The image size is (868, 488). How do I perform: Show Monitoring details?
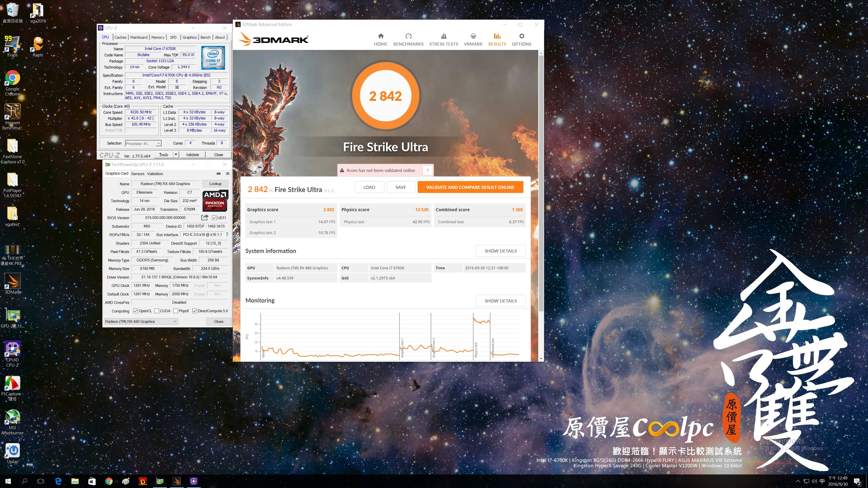(500, 301)
